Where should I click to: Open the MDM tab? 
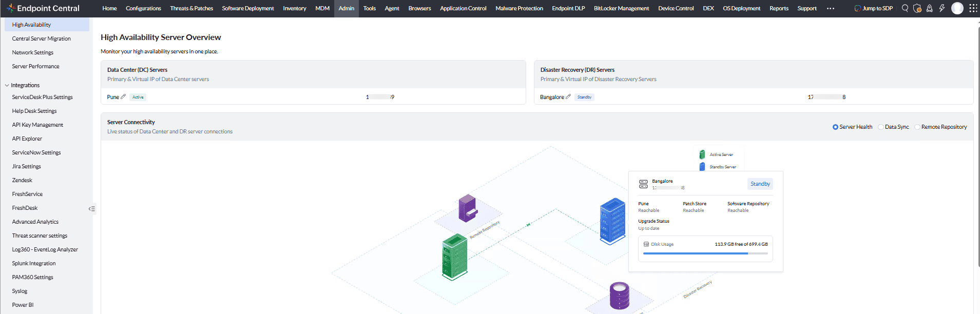(x=322, y=8)
